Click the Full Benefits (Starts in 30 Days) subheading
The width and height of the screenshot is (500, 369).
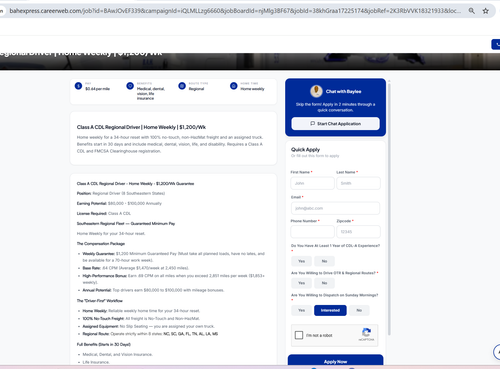click(x=104, y=344)
